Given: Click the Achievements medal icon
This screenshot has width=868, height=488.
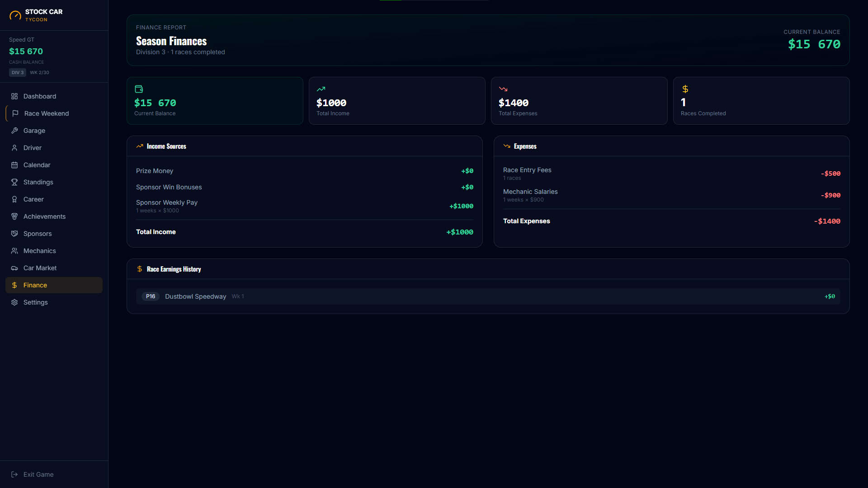Looking at the screenshot, I should (x=14, y=216).
